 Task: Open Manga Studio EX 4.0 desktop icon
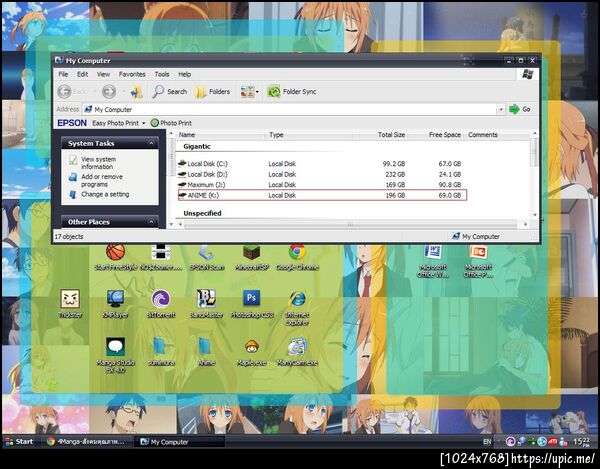pos(115,355)
